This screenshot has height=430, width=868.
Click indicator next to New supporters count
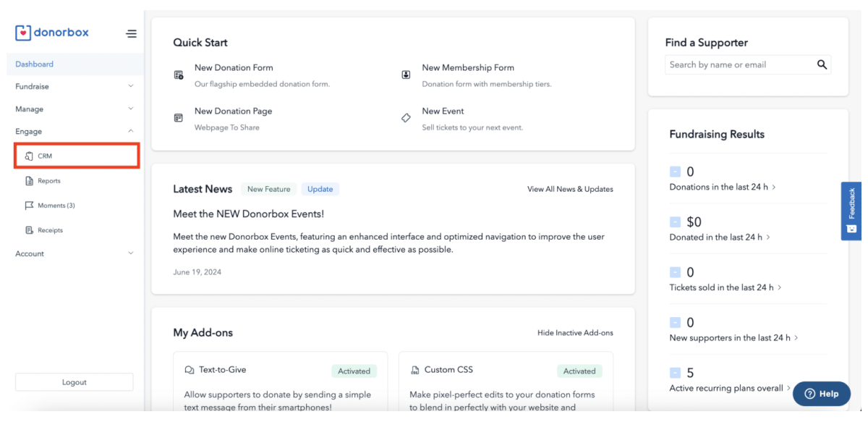click(x=675, y=322)
